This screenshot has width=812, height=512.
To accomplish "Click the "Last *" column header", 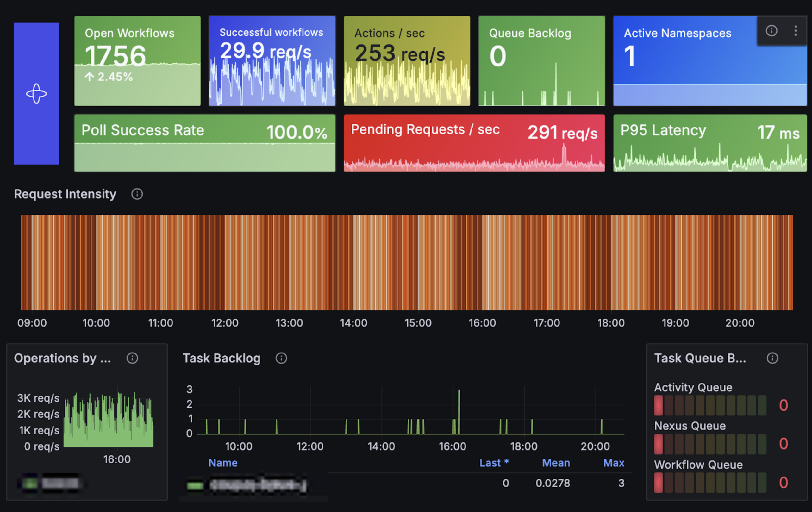I will point(494,463).
